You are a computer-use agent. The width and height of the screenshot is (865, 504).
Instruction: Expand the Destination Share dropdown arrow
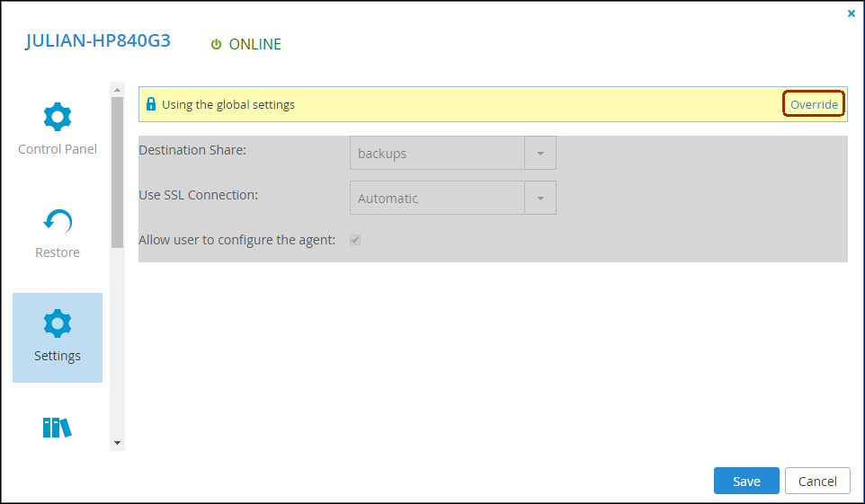pos(540,154)
